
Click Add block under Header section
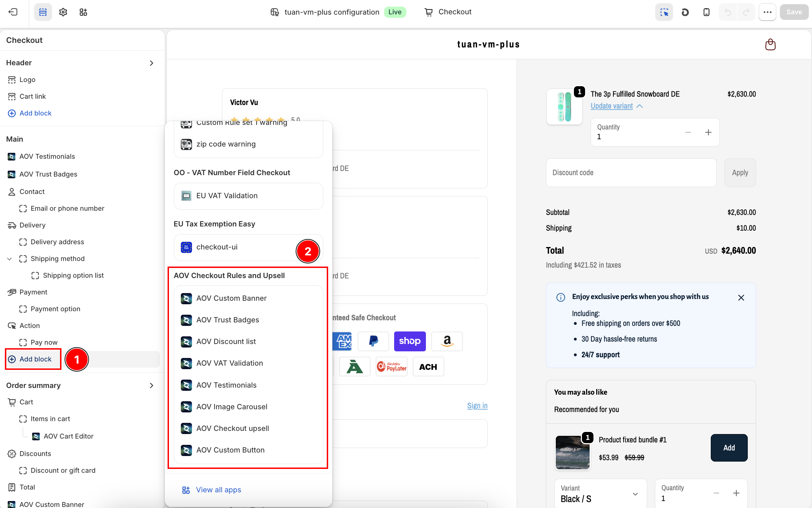pos(30,113)
